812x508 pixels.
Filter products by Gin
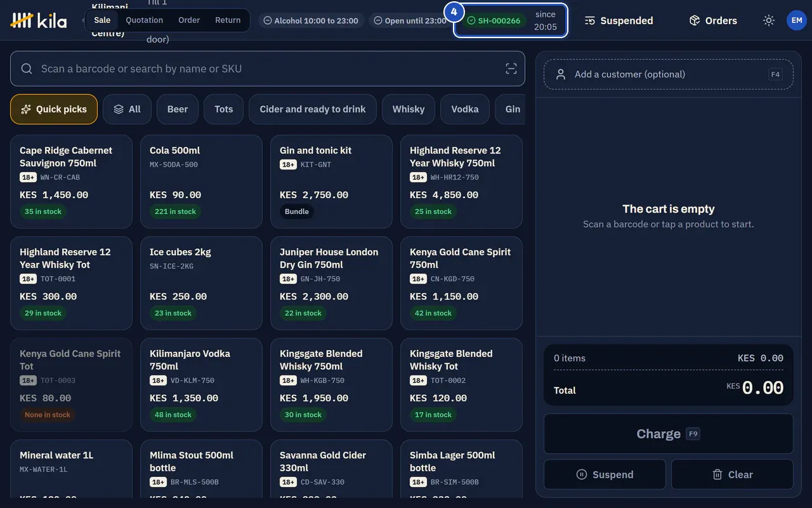(511, 109)
